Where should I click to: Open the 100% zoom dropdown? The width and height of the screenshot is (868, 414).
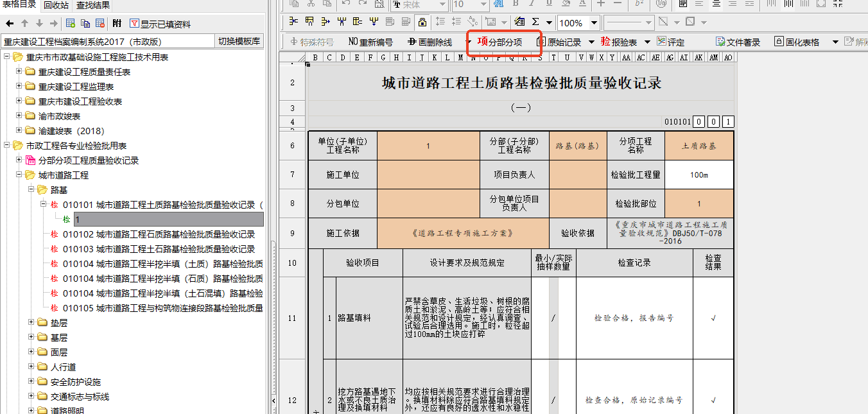pos(594,23)
